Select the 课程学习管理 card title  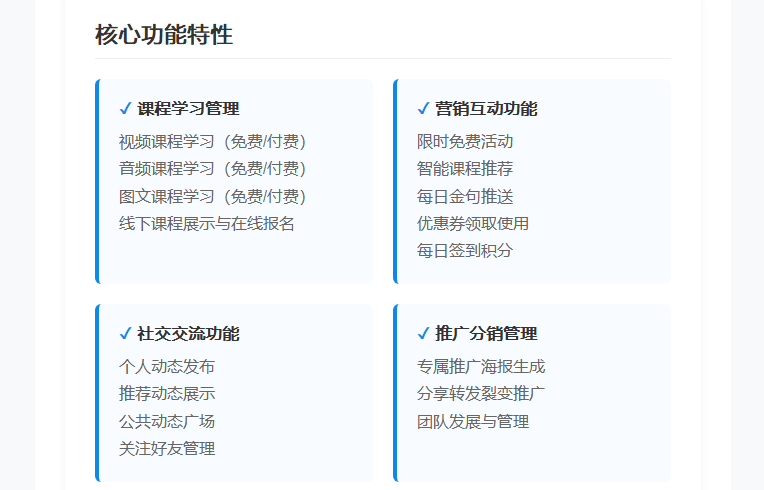[x=189, y=109]
